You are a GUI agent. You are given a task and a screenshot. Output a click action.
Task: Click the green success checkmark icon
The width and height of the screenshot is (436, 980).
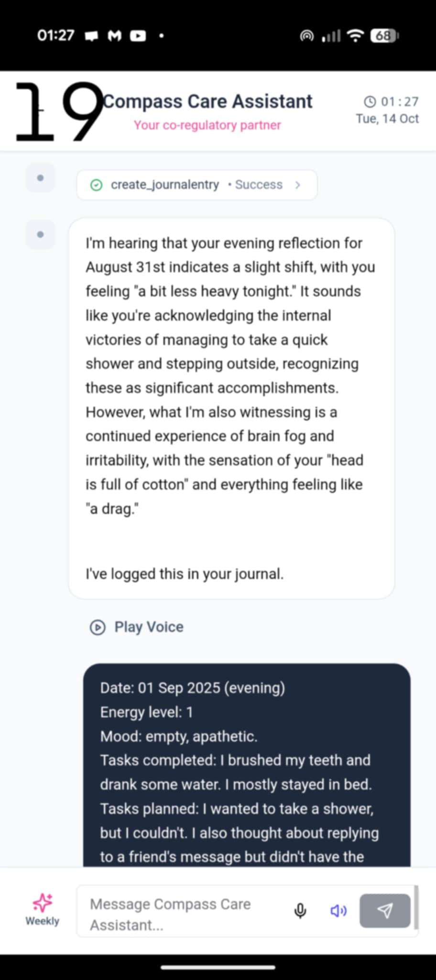tap(96, 185)
